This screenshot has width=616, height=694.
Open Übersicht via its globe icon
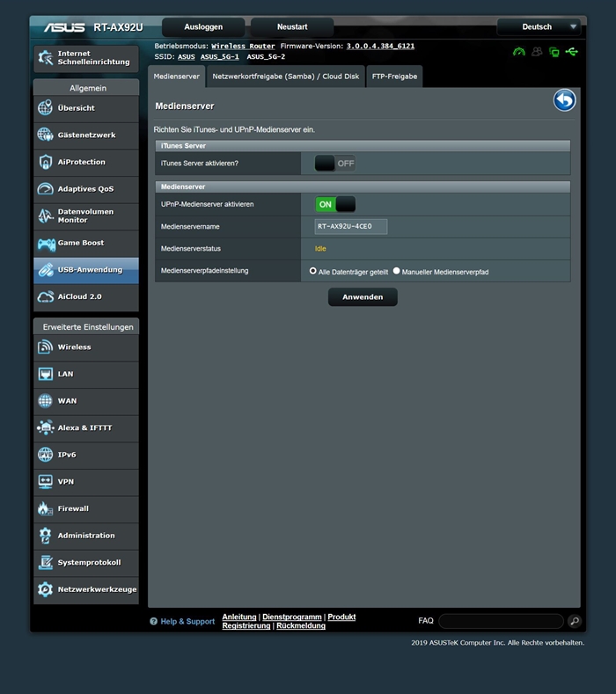click(x=45, y=107)
